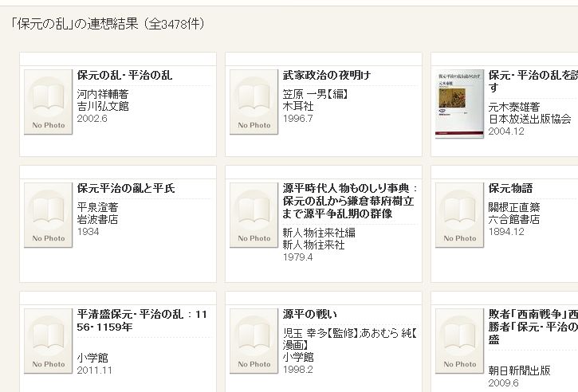Click date 1894.12
The image size is (578, 392).
[x=506, y=231]
